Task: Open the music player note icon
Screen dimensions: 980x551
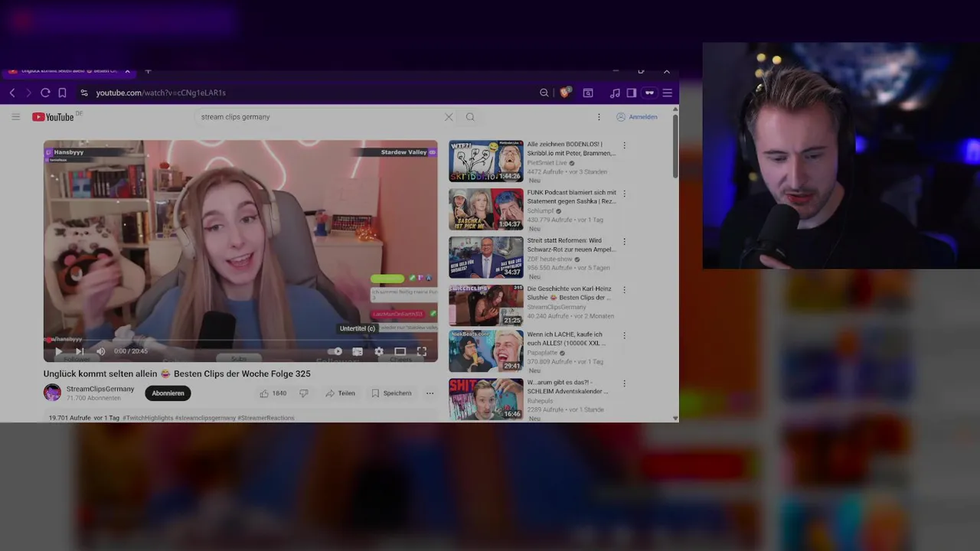Action: point(615,93)
